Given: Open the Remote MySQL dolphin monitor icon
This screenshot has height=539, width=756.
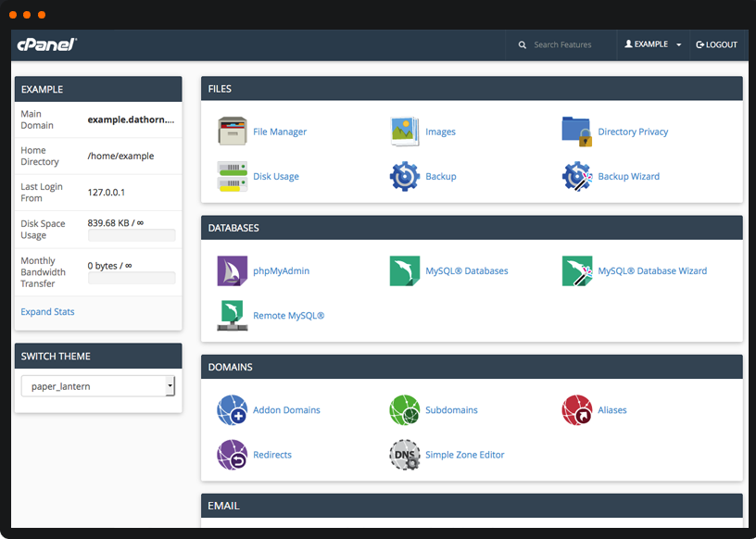Looking at the screenshot, I should 233,315.
